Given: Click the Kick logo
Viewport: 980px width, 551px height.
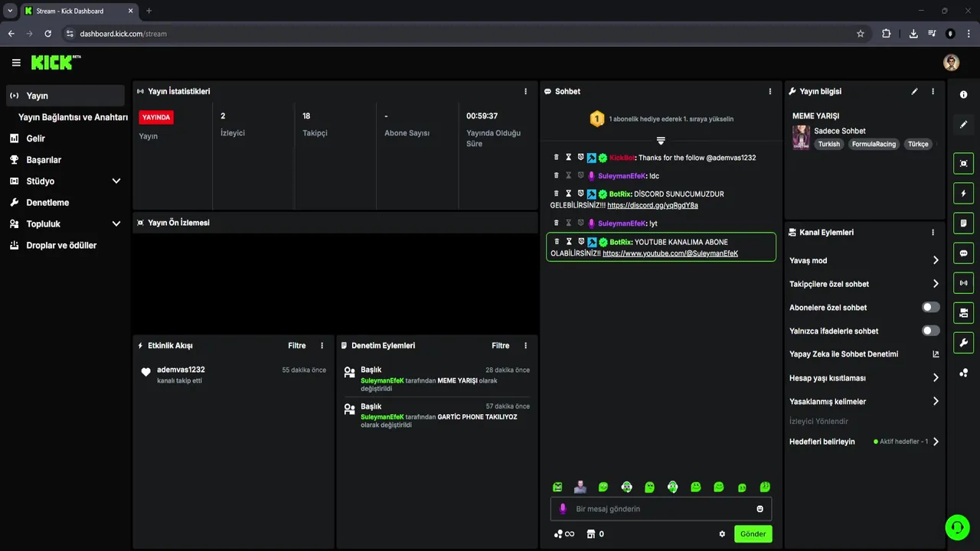Looking at the screenshot, I should tap(56, 63).
